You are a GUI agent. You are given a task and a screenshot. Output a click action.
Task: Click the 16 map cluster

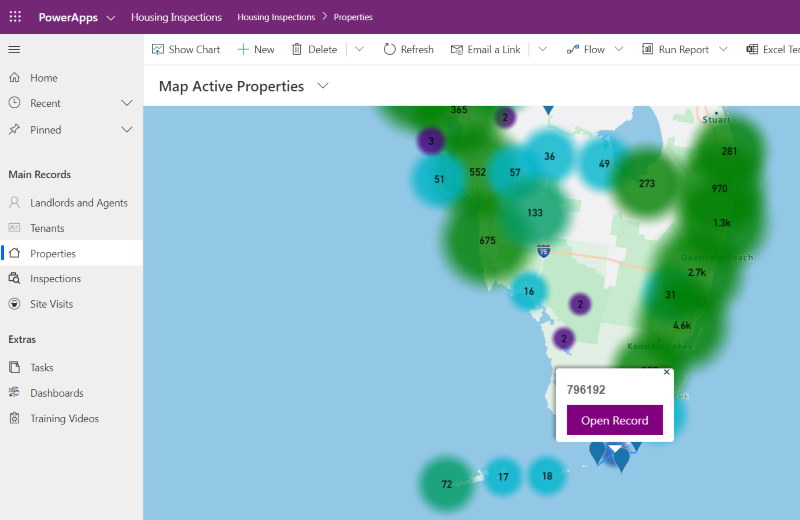[x=529, y=291]
